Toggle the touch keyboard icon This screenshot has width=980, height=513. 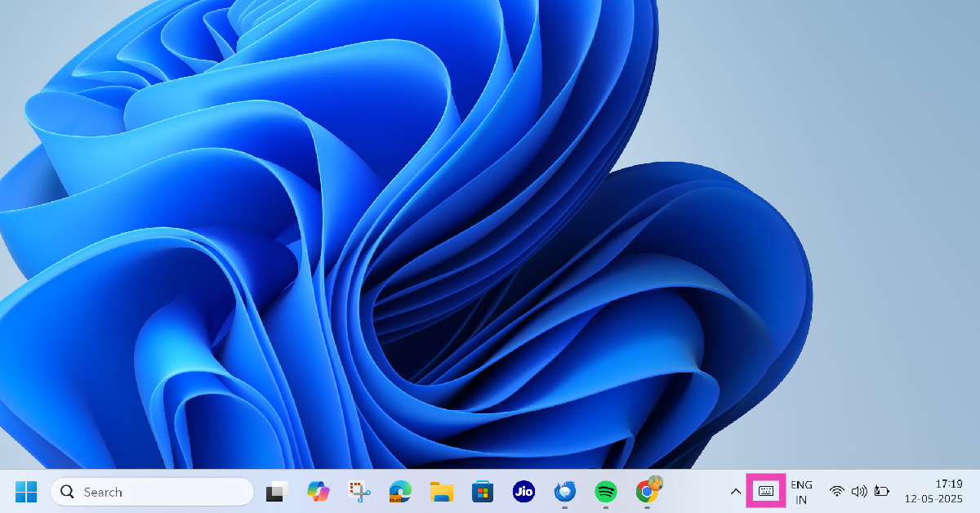point(766,491)
